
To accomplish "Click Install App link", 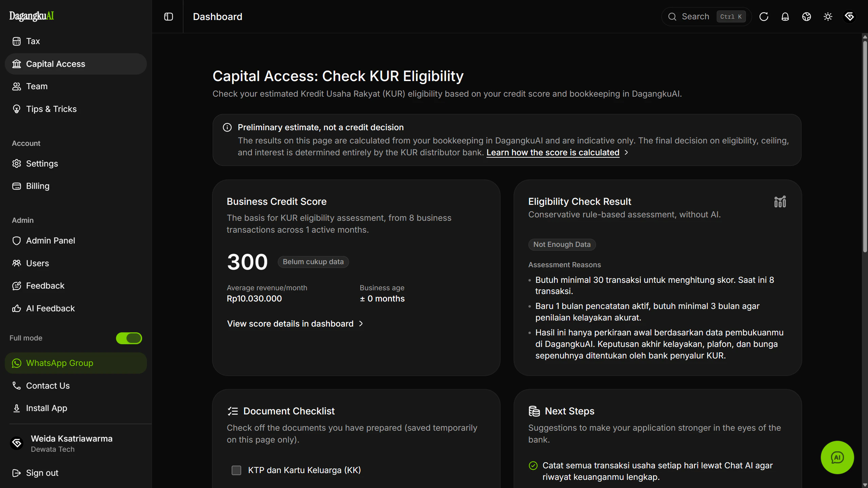I will coord(76,408).
